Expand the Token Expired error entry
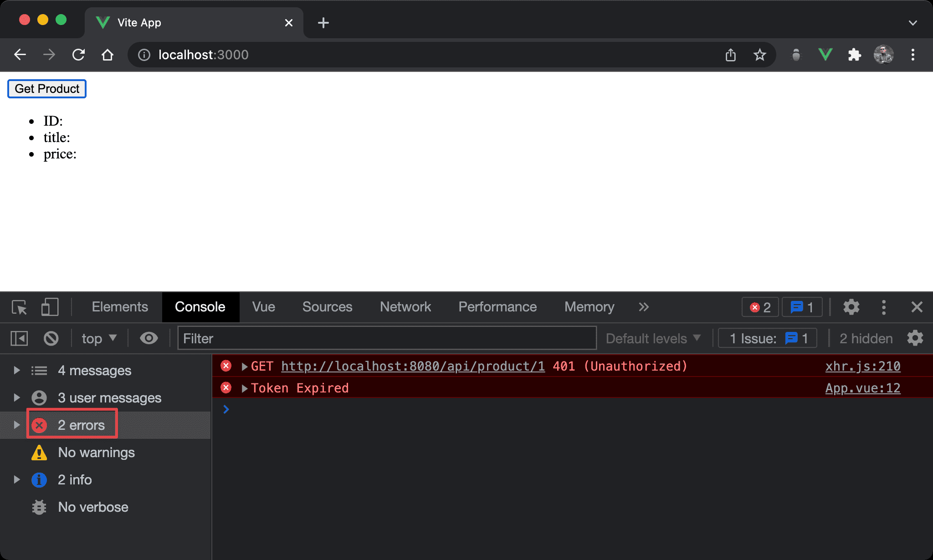 245,388
